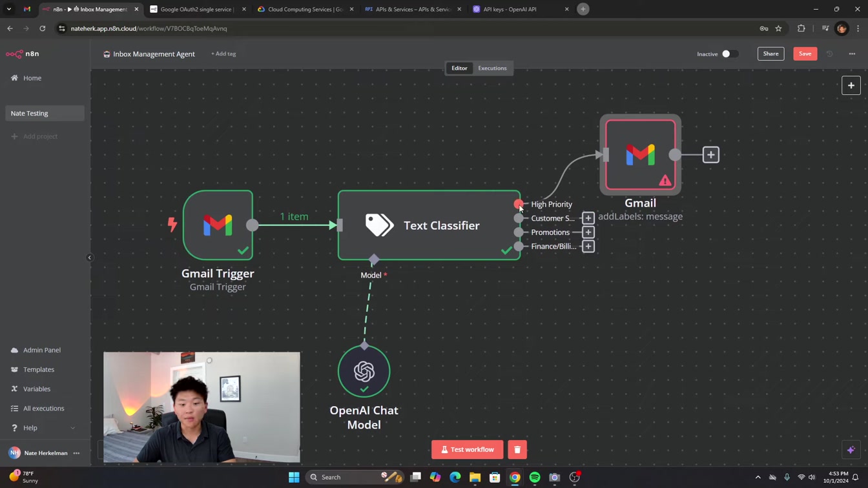
Task: Switch to the Google OAuth2 single service tab
Action: click(x=198, y=9)
